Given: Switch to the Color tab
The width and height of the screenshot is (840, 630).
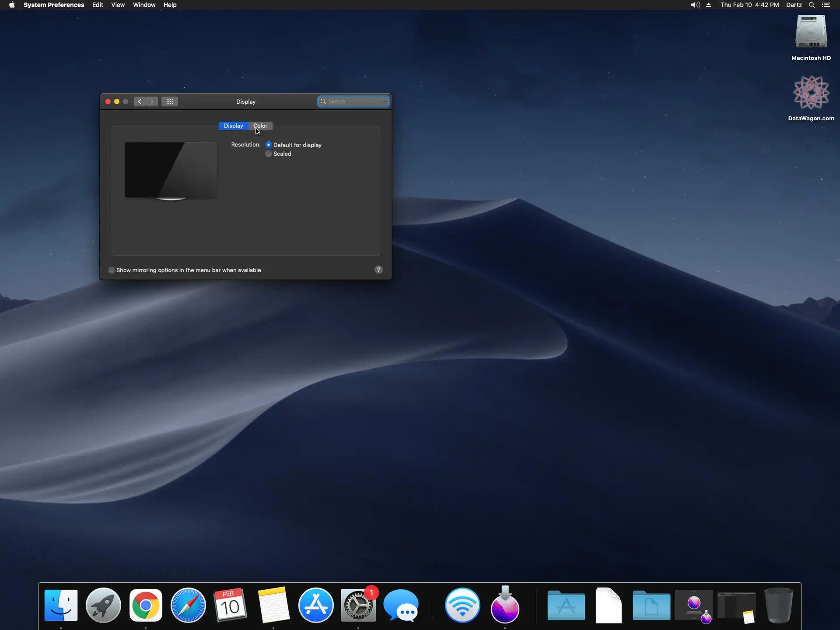Looking at the screenshot, I should (x=261, y=126).
